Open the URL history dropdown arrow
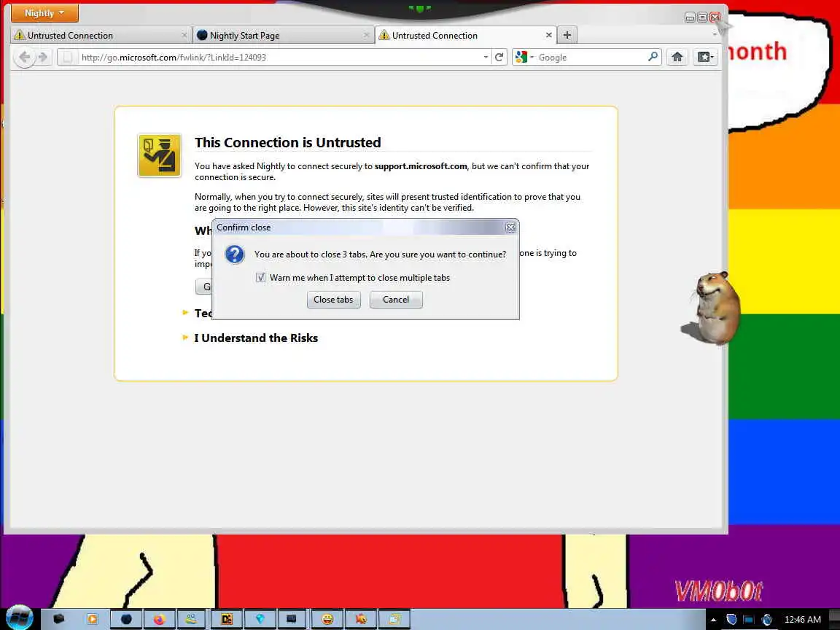The image size is (840, 630). 486,57
